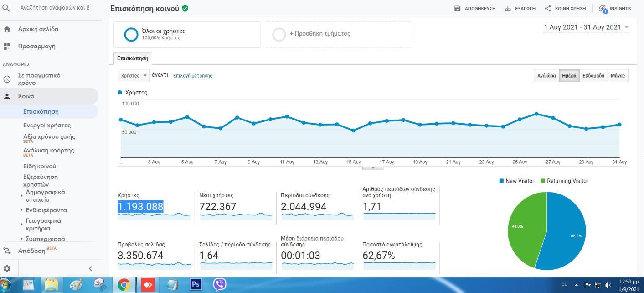Click the green Returning Visitor pie slice
This screenshot has height=293, width=644.
click(524, 228)
